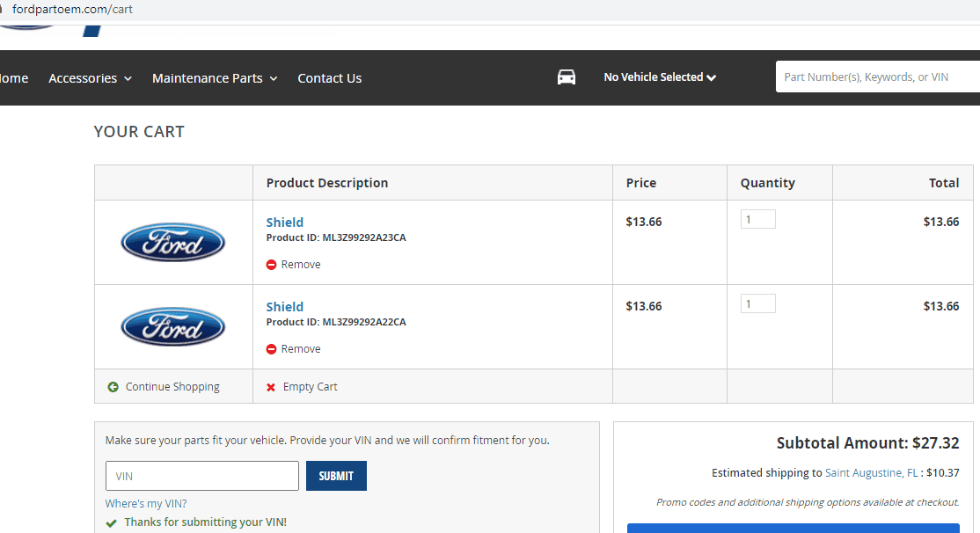Expand the Maintenance Parts dropdown menu
This screenshot has width=980, height=533.
(x=215, y=78)
